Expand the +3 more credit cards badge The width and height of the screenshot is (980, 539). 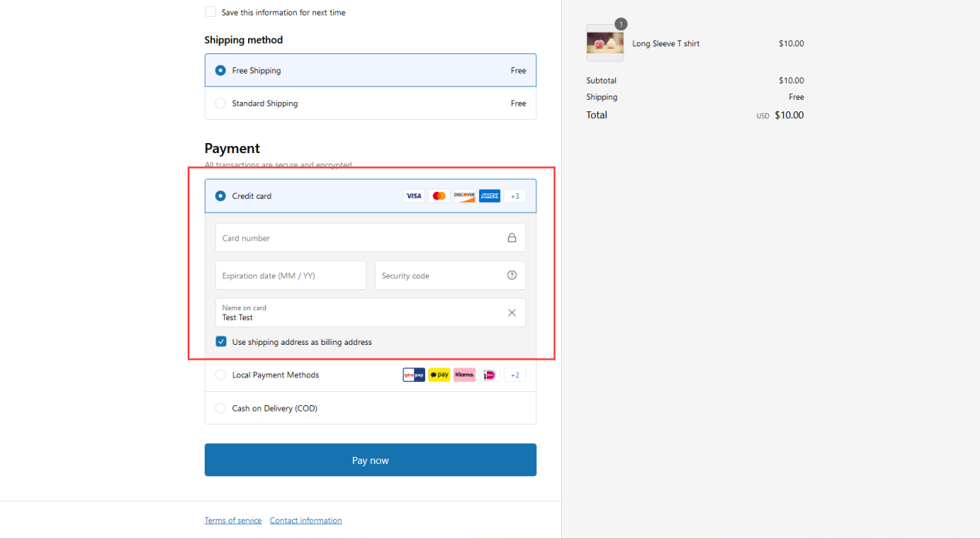515,196
